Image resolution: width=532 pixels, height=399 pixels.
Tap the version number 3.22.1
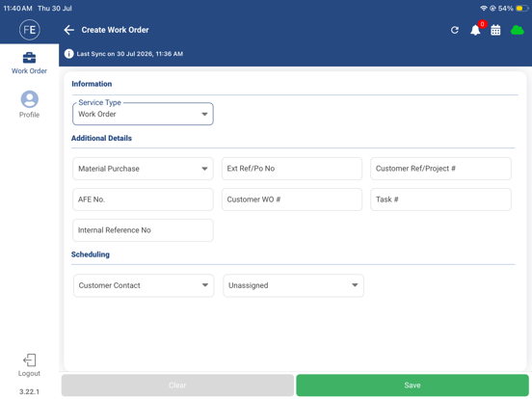[x=29, y=391]
